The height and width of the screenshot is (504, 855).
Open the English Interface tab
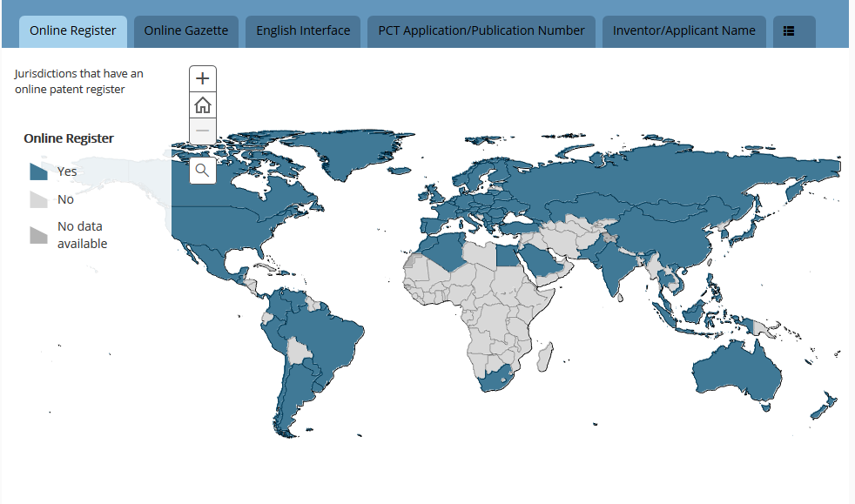pos(302,30)
